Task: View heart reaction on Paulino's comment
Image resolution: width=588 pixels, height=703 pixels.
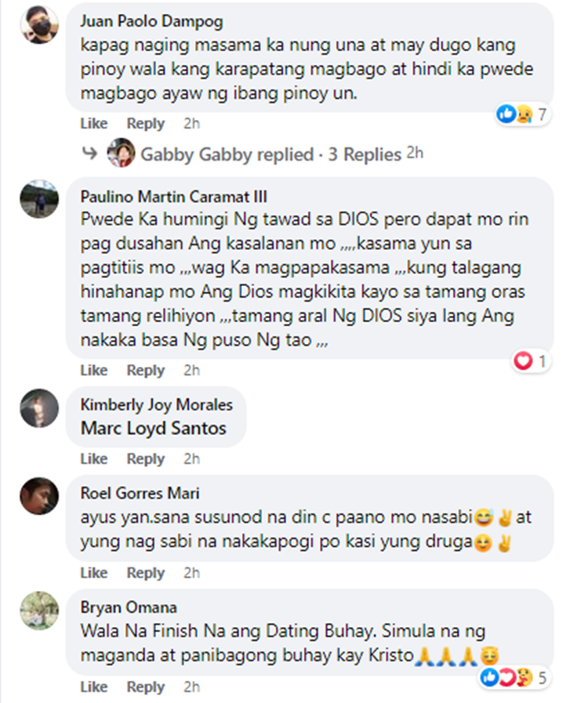Action: coord(531,361)
